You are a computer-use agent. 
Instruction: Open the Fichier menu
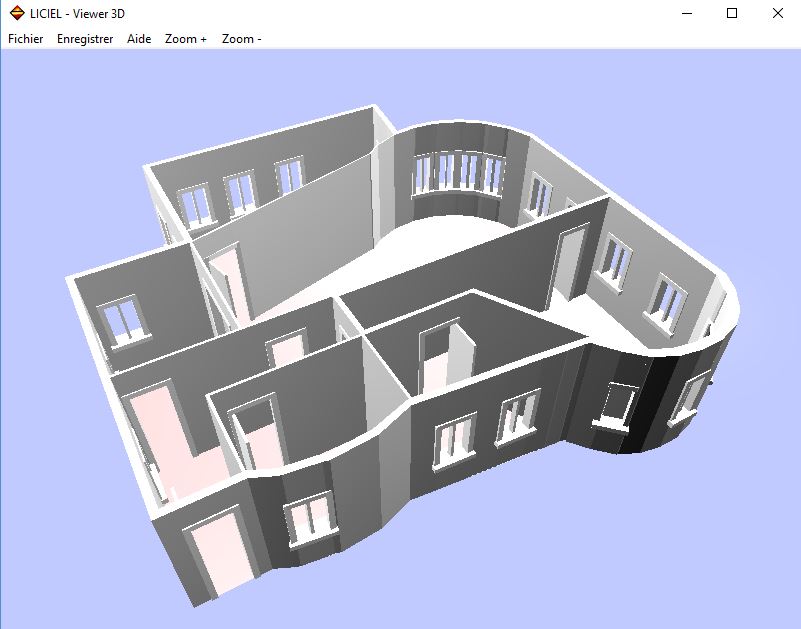point(25,39)
